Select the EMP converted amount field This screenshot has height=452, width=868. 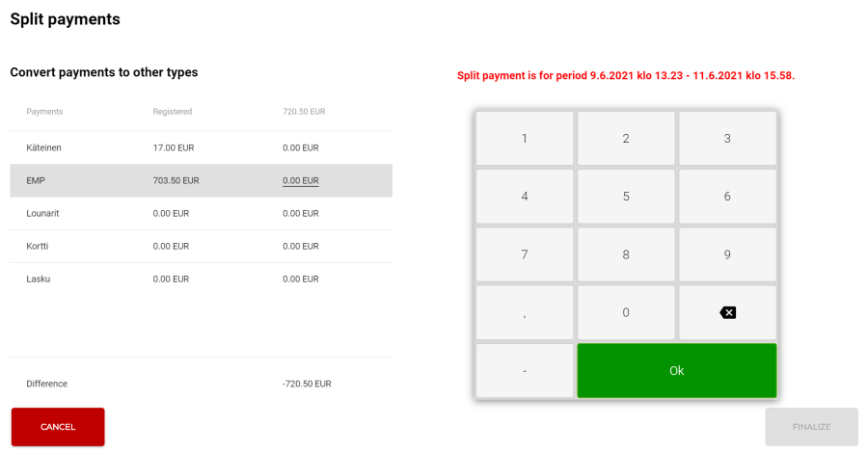300,180
